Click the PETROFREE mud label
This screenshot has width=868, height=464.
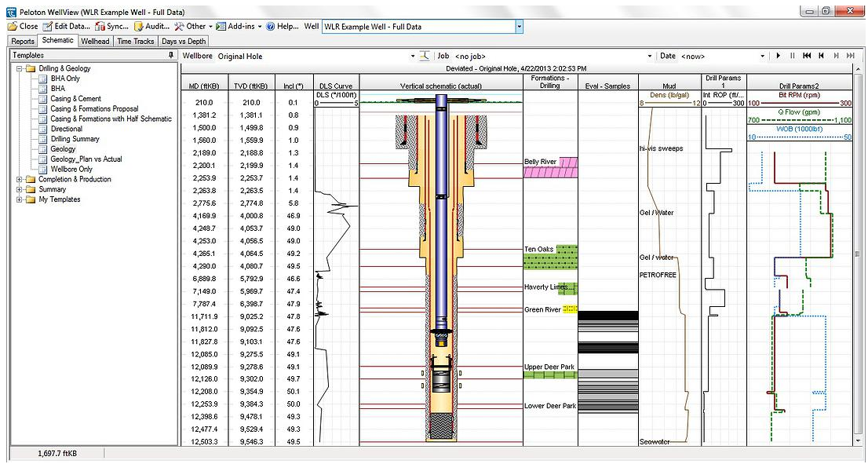[x=658, y=276]
